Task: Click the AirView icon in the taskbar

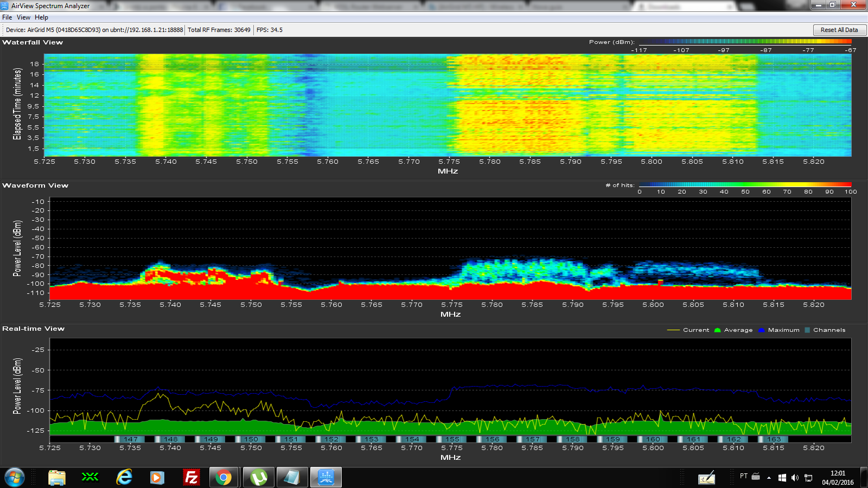Action: [325, 477]
